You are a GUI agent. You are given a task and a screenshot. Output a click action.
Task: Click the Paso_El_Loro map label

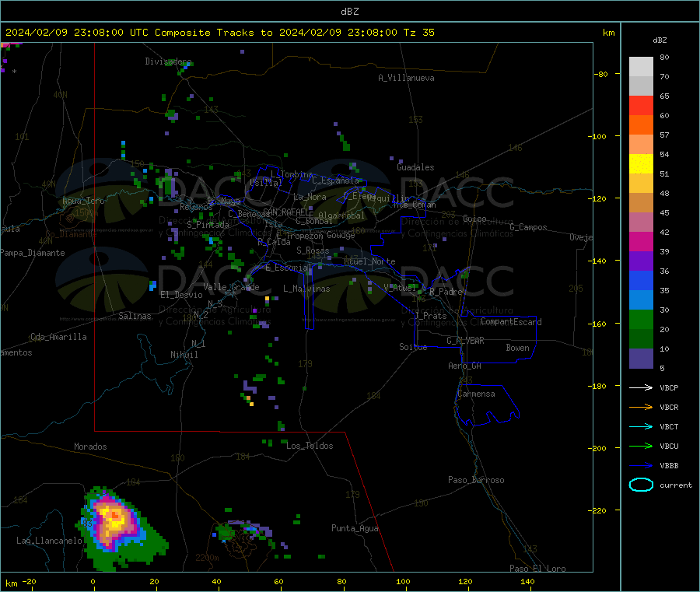(x=537, y=569)
